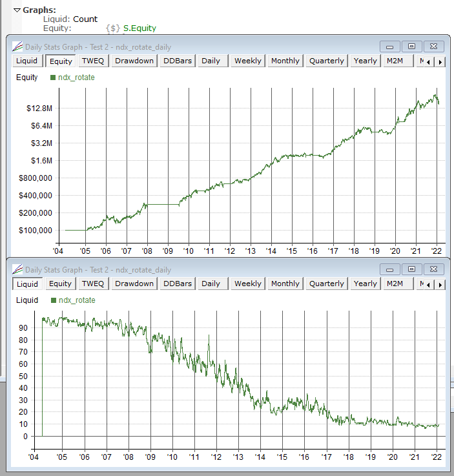Viewport: 454px width, 476px height.
Task: Select Yearly tab in the Liquid graph window
Action: click(x=366, y=284)
